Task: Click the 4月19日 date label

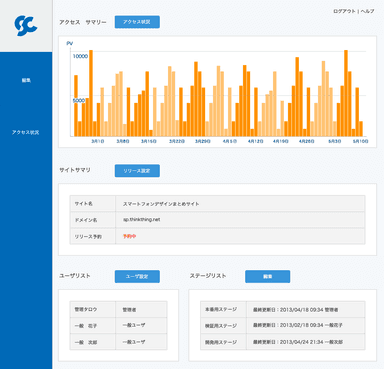Action: tap(281, 141)
